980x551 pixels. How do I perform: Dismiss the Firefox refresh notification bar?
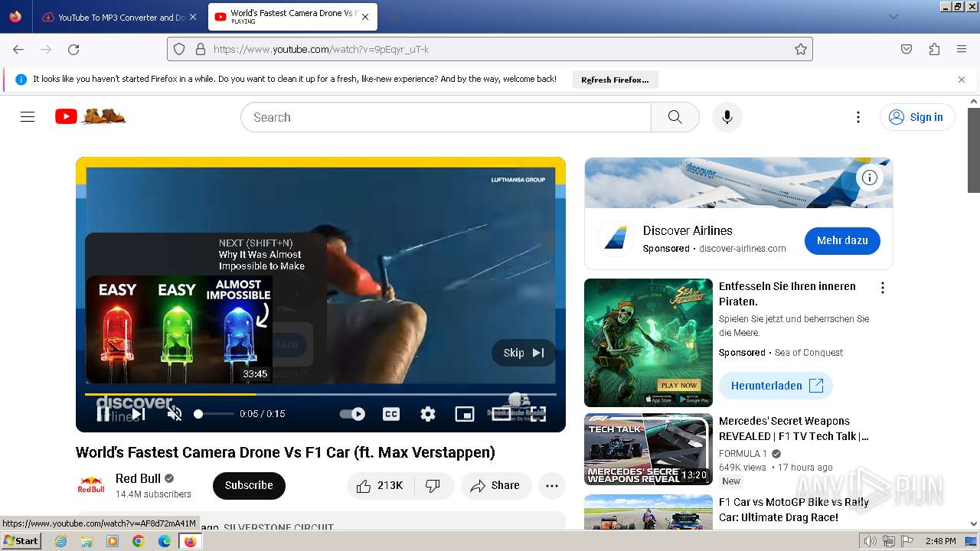[x=962, y=79]
